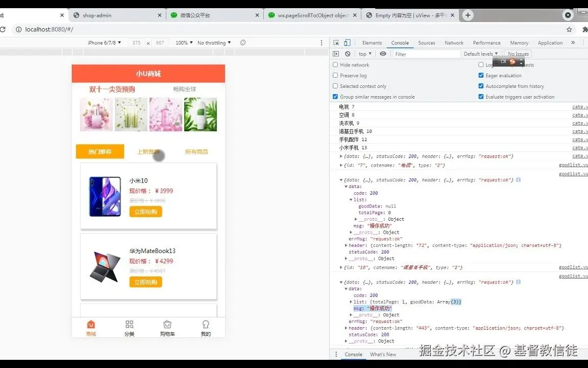
Task: Click the localhost:8080 address bar
Action: [289, 29]
